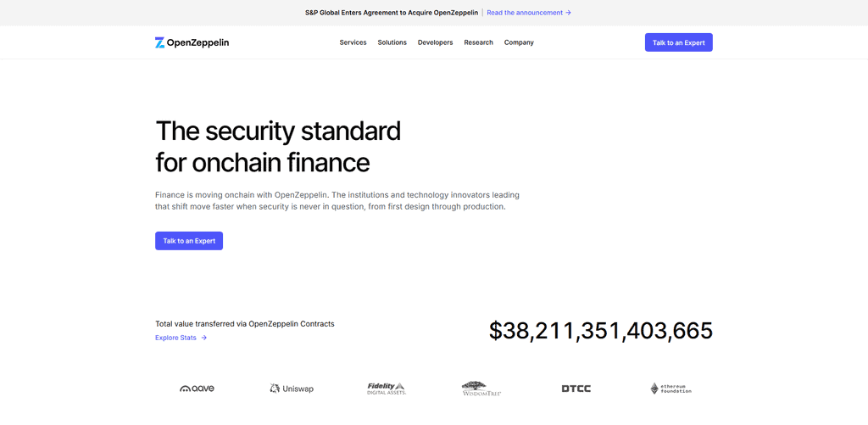The image size is (868, 425).
Task: Click the Uniswap logo
Action: tap(292, 389)
